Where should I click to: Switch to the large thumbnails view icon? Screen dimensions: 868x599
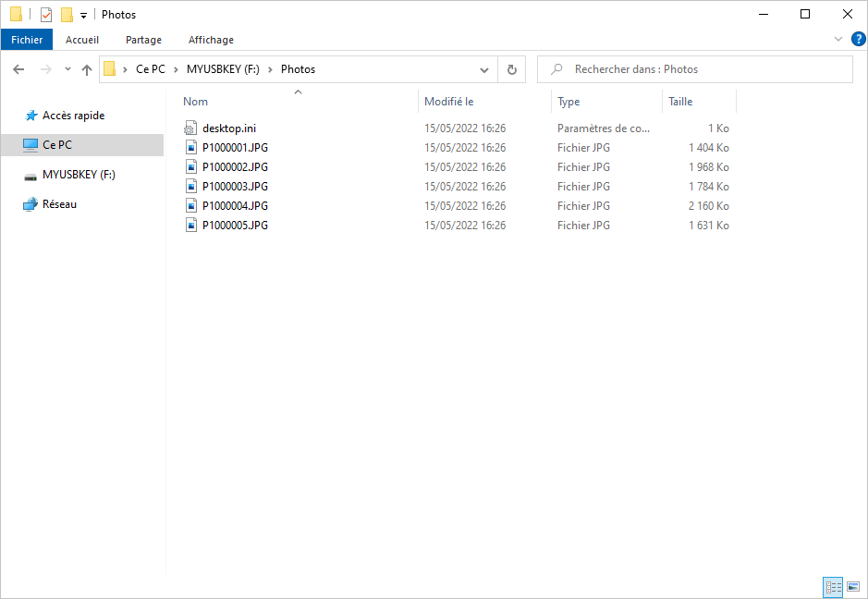(x=853, y=587)
